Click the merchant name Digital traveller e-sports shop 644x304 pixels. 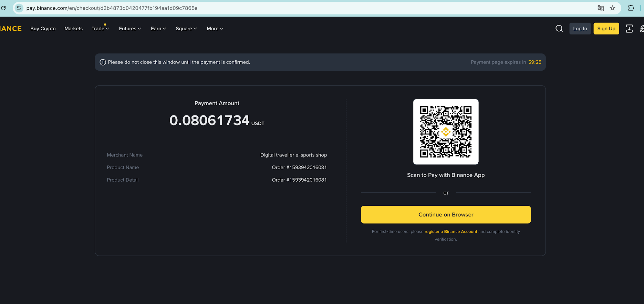point(293,155)
